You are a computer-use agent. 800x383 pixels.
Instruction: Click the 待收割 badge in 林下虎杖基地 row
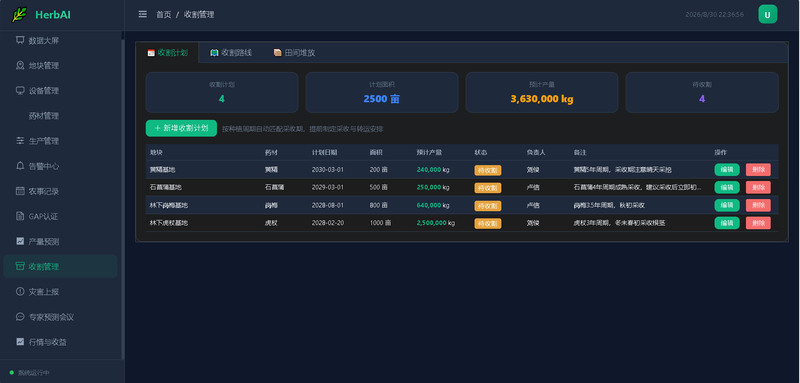(x=488, y=223)
